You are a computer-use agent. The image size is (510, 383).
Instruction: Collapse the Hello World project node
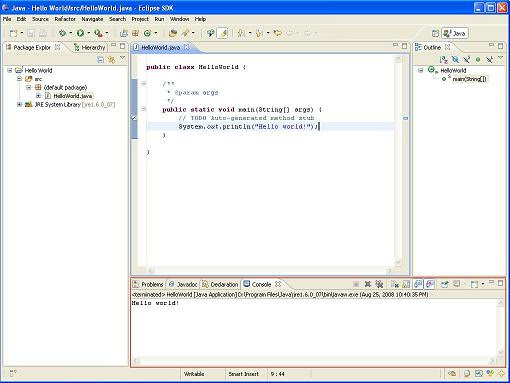coord(10,70)
